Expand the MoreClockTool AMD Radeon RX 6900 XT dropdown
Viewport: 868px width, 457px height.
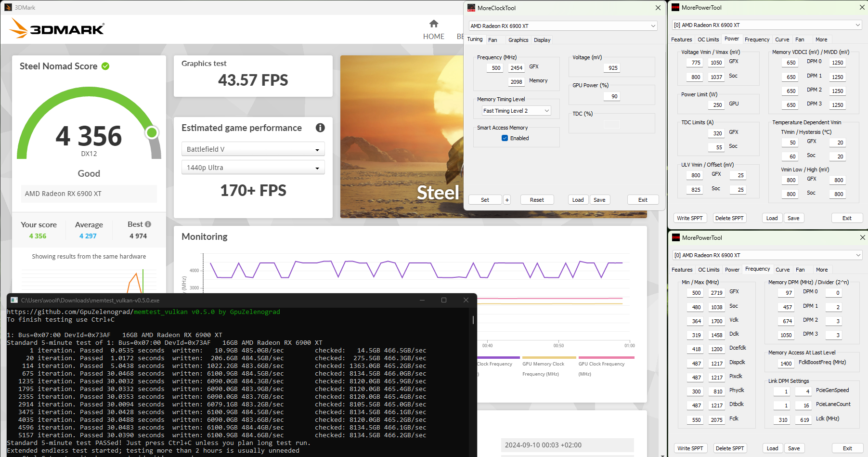tap(563, 26)
